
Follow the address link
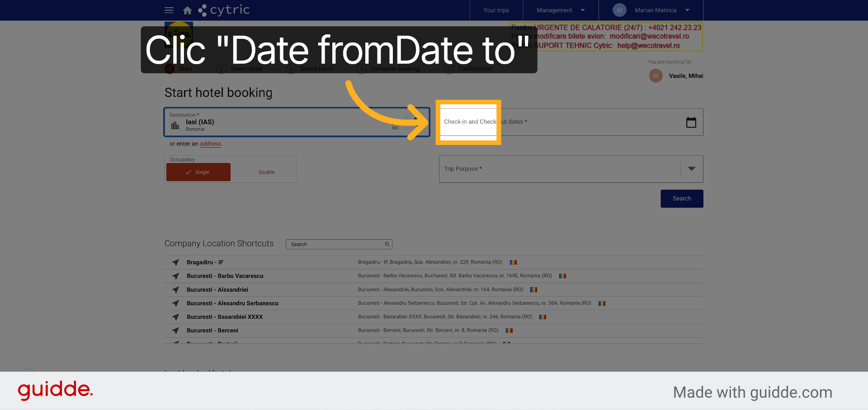210,144
